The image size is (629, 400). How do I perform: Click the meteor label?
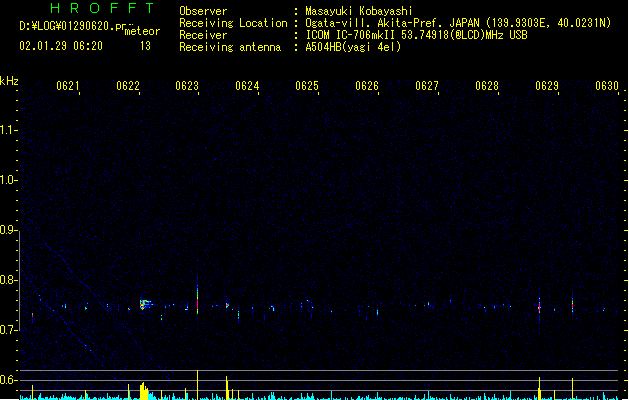click(x=142, y=32)
